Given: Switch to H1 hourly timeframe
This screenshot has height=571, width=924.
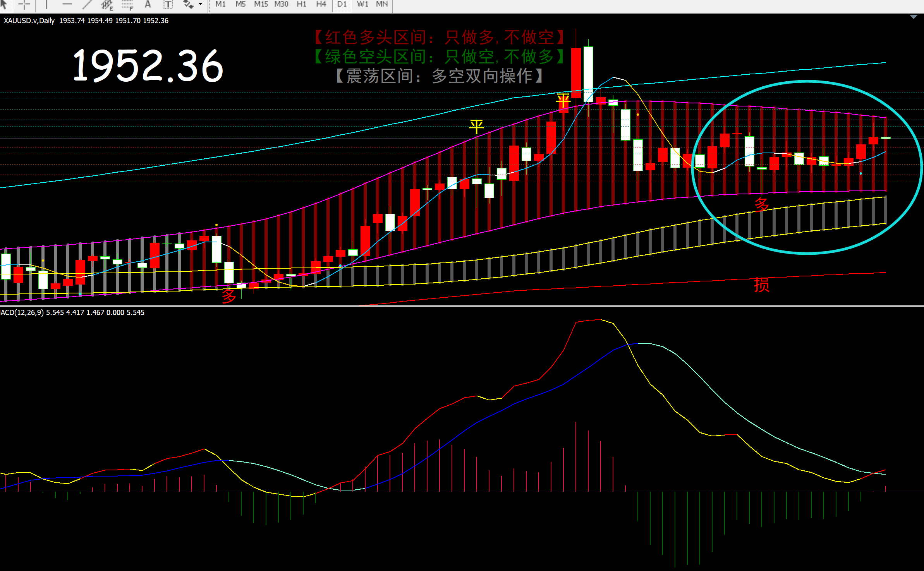Looking at the screenshot, I should 301,4.
